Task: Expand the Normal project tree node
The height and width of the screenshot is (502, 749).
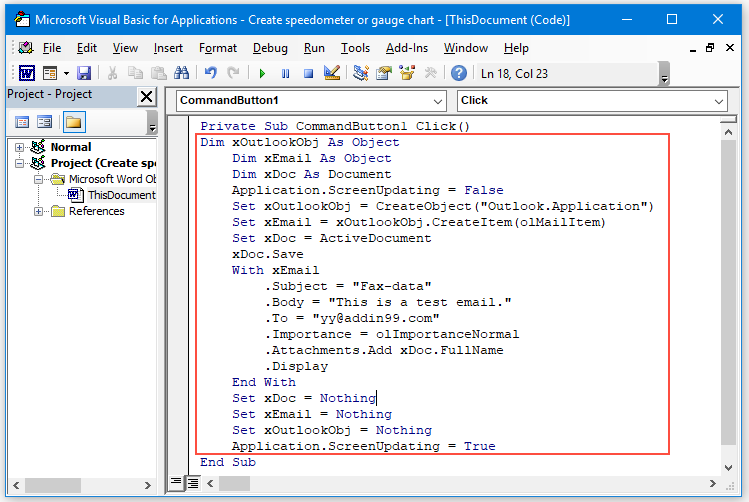Action: 20,147
